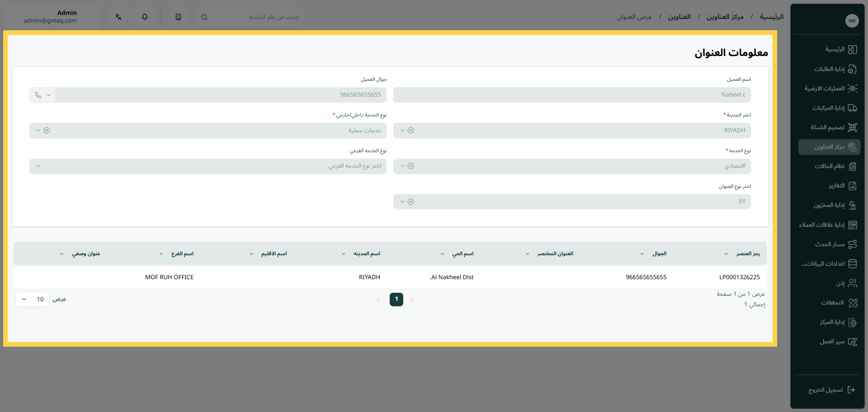868x412 pixels.
Task: Expand the phone country code dropdown
Action: coord(42,95)
